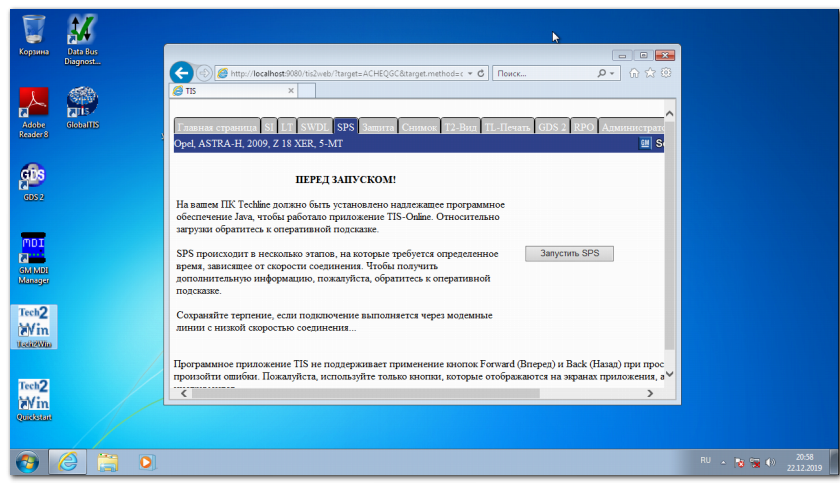Open Data Bus Diagnostic desktop shortcut
Viewport: 840px width, 487px height.
tap(82, 40)
